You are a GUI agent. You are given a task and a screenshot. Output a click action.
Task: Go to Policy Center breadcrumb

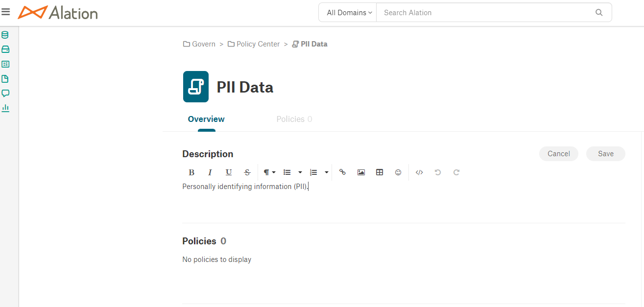(x=254, y=44)
